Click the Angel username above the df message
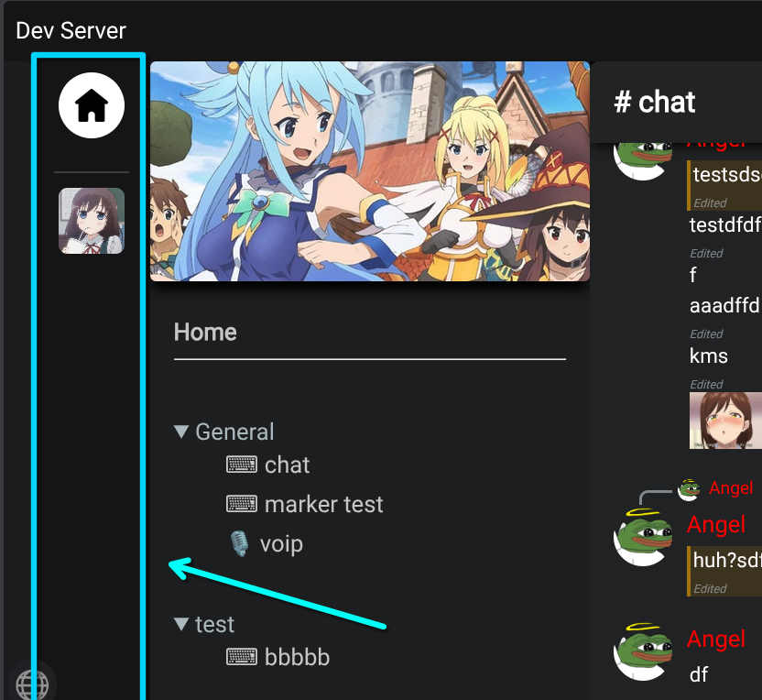762x700 pixels. pos(716,639)
